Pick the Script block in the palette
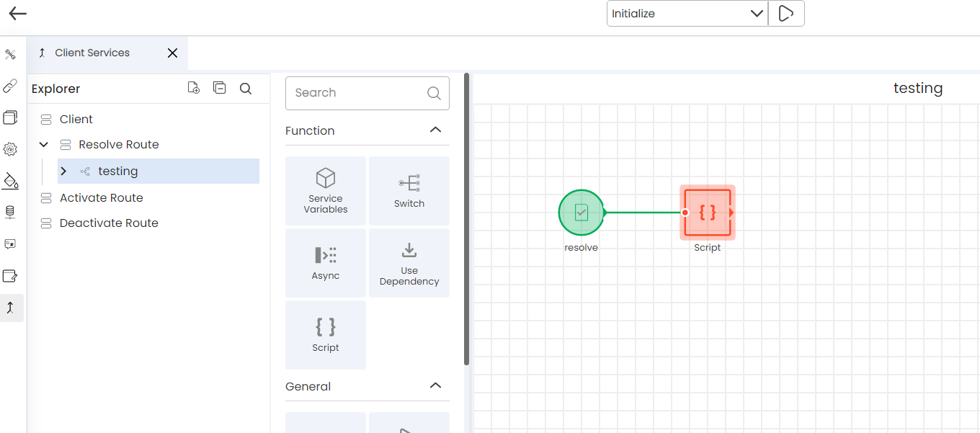Image resolution: width=980 pixels, height=433 pixels. (326, 335)
